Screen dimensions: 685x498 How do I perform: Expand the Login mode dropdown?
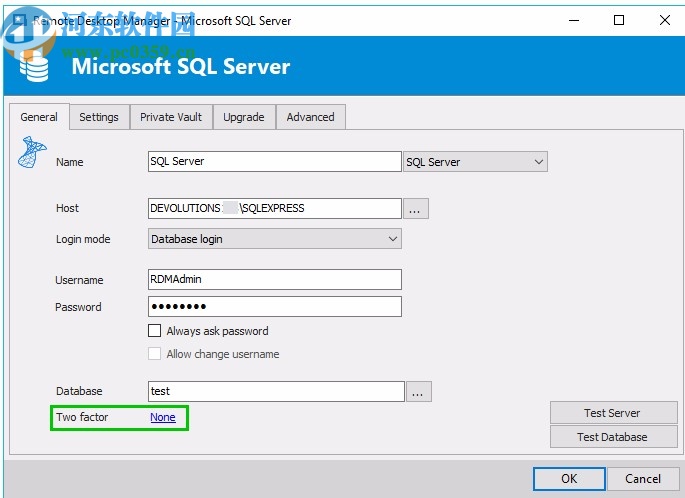click(x=274, y=239)
